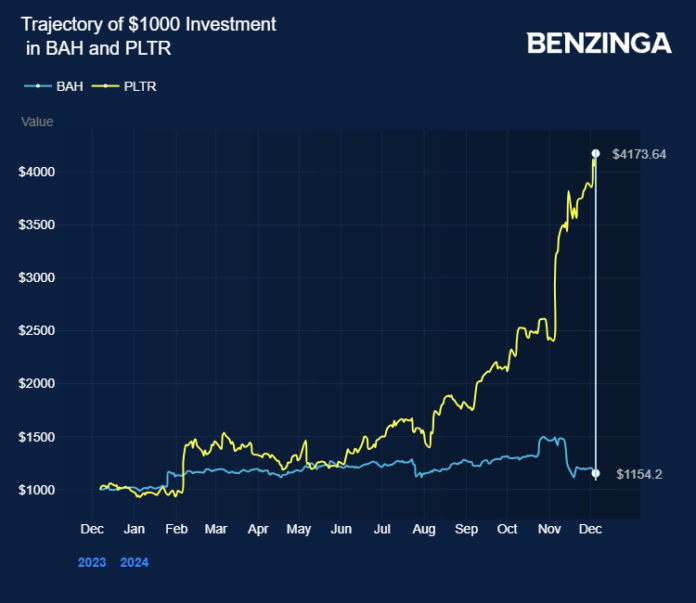The width and height of the screenshot is (696, 603).
Task: Click the Benzinga logo
Action: click(599, 42)
